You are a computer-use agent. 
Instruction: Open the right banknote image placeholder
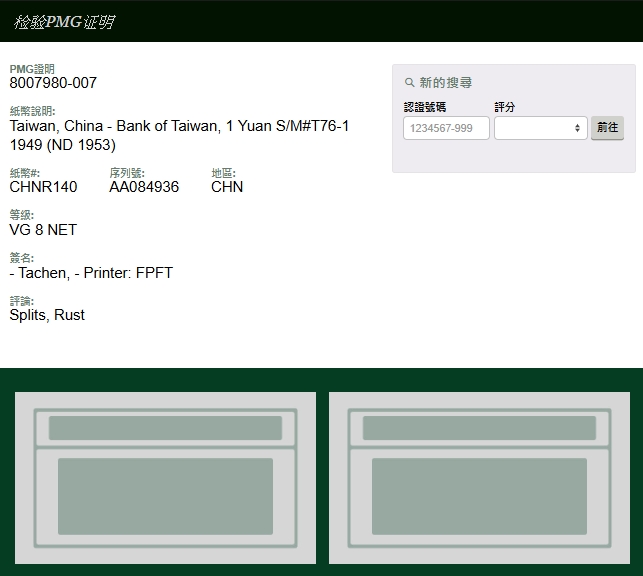point(479,478)
